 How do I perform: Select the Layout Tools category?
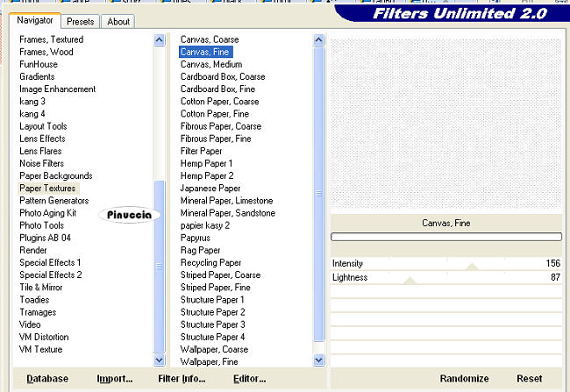(43, 126)
